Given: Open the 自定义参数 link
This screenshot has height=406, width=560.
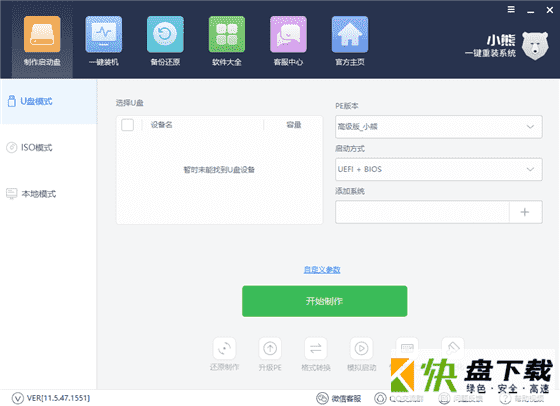Looking at the screenshot, I should pyautogui.click(x=322, y=270).
